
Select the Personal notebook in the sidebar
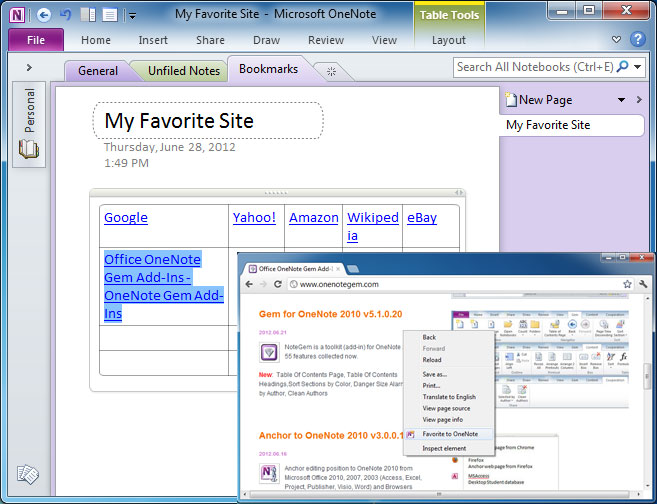(29, 124)
